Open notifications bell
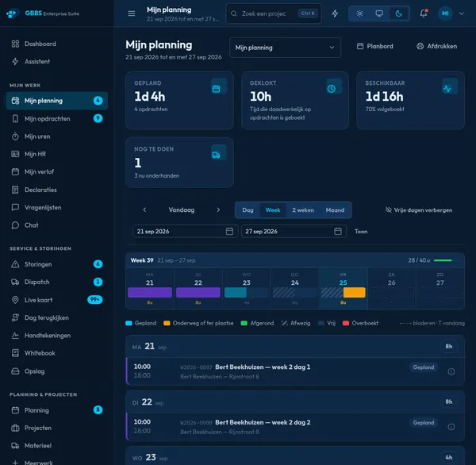Viewport: 476px width, 465px height. pos(424,13)
